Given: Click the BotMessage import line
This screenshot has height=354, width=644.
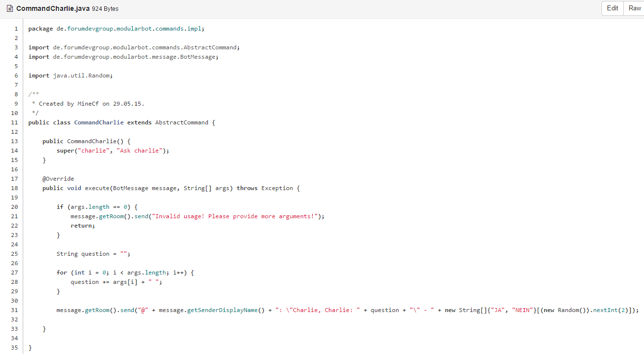Looking at the screenshot, I should 123,57.
